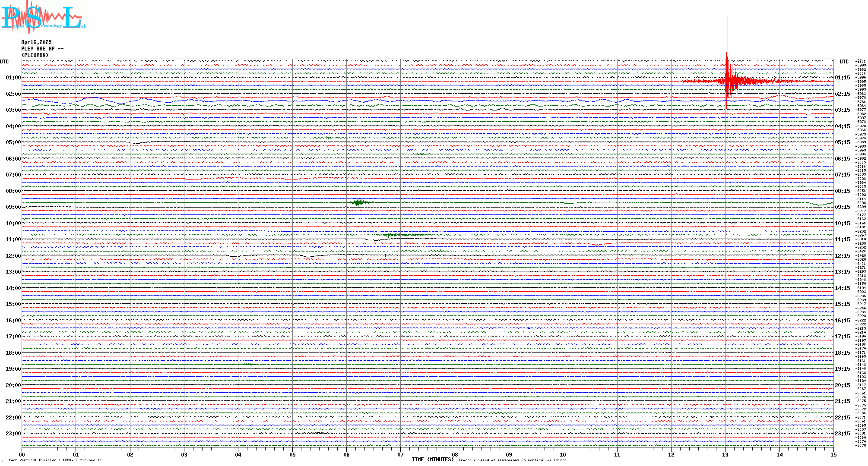The width and height of the screenshot is (868, 466).
Task: Click the (PLEURON) station name text
Action: point(35,55)
